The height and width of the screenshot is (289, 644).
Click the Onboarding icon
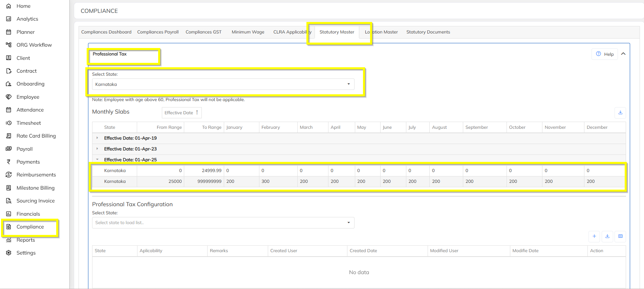click(9, 84)
